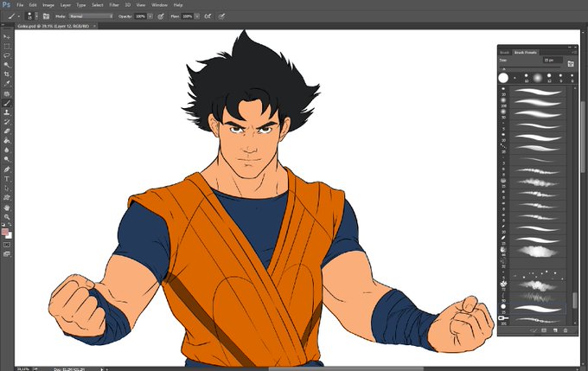Toggle tablet pressure for opacity
This screenshot has height=371, width=588.
[x=161, y=16]
